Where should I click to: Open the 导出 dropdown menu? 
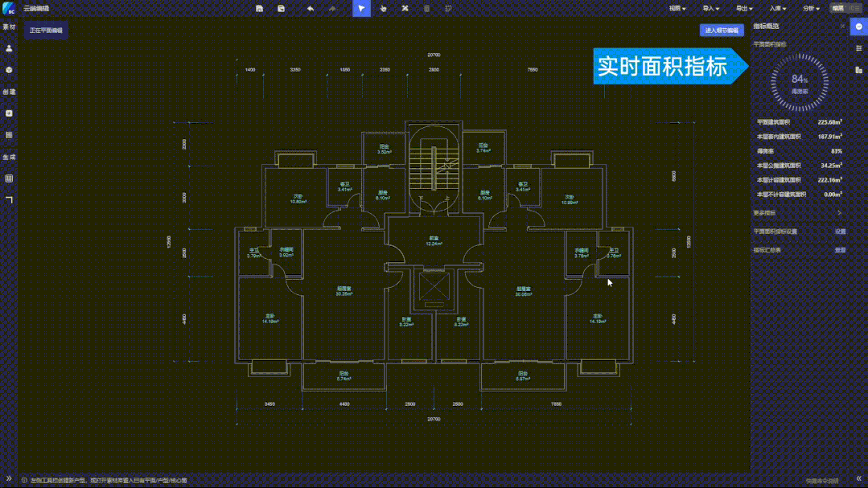pos(743,8)
